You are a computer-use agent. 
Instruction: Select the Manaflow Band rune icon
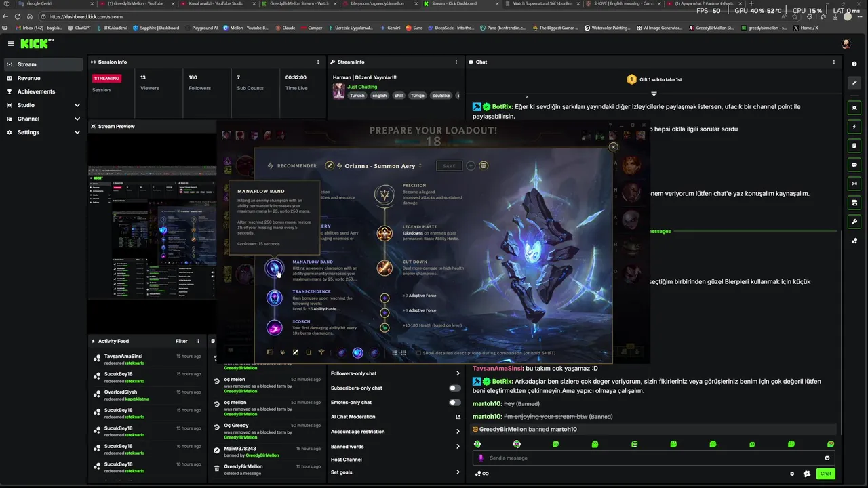pyautogui.click(x=274, y=268)
